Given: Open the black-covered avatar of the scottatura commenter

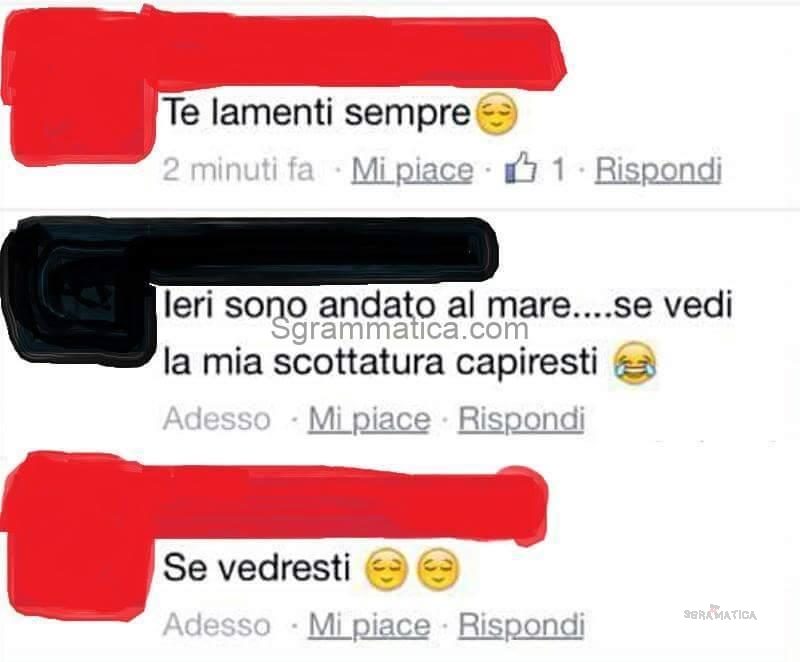Looking at the screenshot, I should point(77,293).
